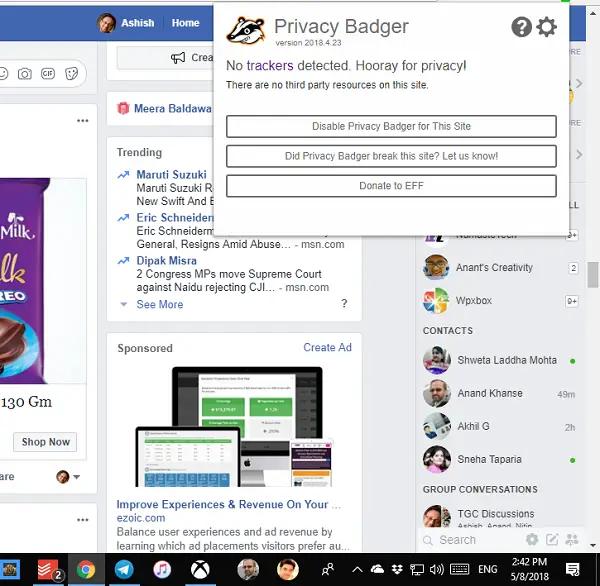Open Privacy Badger settings gear
This screenshot has height=586, width=600.
pyautogui.click(x=546, y=27)
